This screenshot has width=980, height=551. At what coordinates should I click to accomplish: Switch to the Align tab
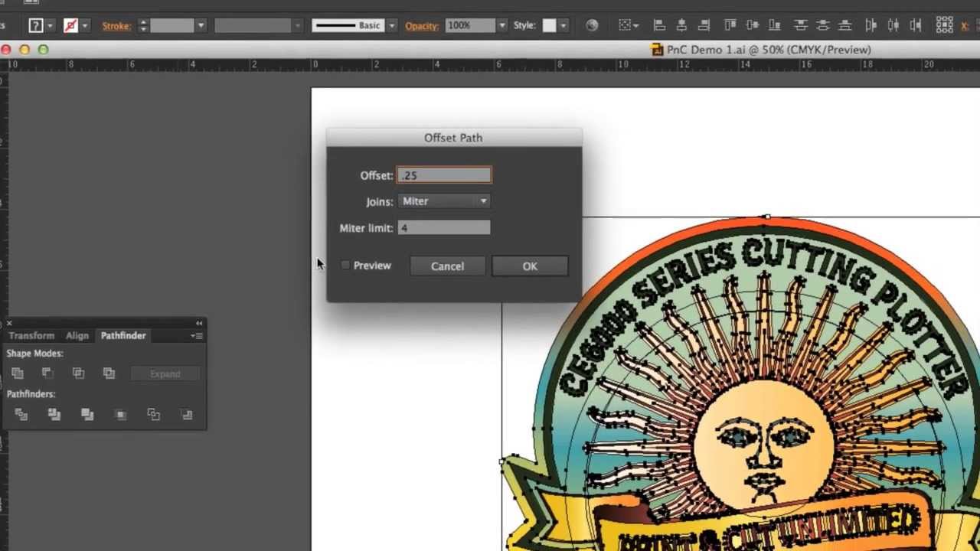pos(77,335)
